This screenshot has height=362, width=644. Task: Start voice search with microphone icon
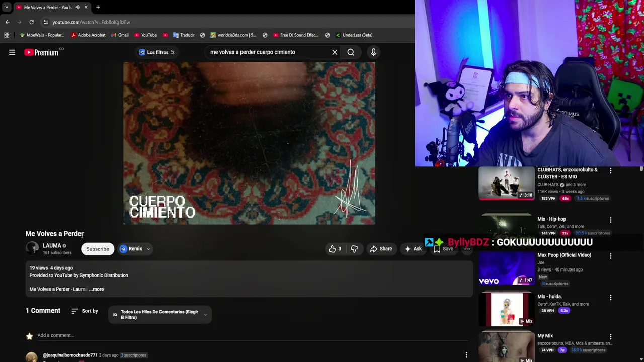[373, 52]
